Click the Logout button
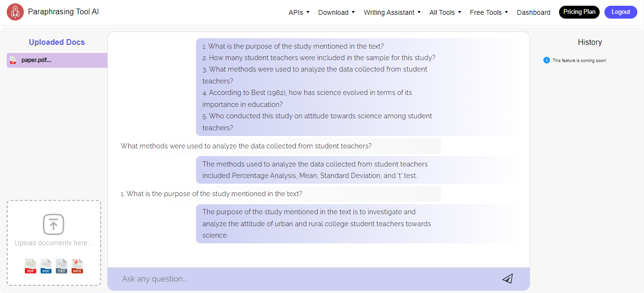644x293 pixels. 621,12
